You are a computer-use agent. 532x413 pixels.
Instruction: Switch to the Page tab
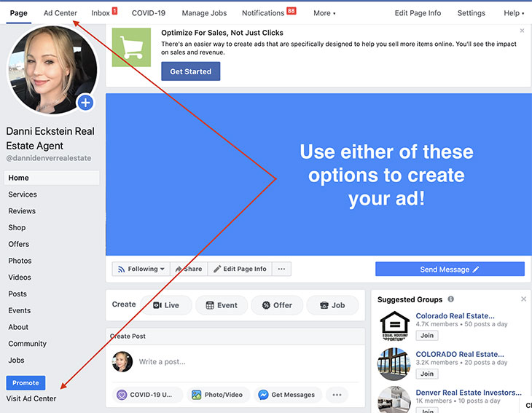click(19, 13)
